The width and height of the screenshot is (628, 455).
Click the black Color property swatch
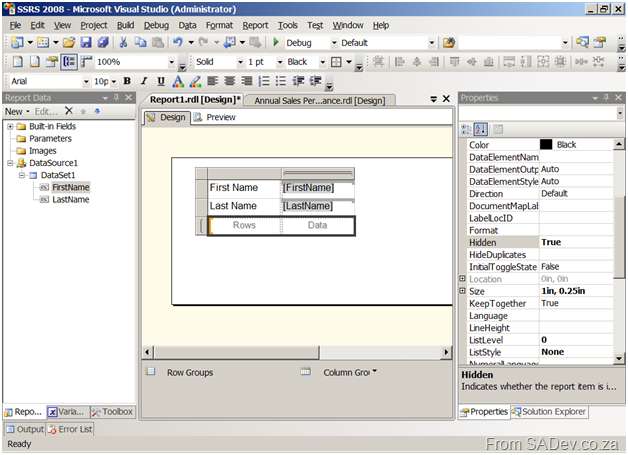pyautogui.click(x=546, y=144)
